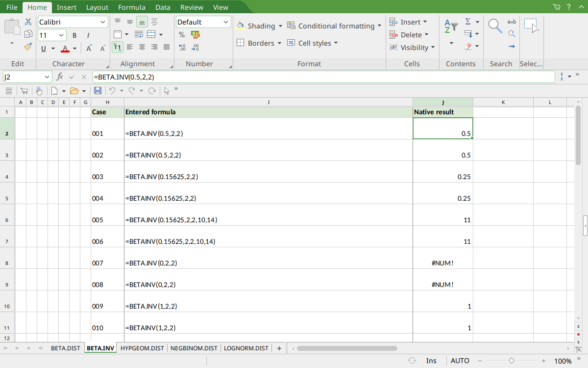The width and height of the screenshot is (588, 368).
Task: Click the Go to arrow icon
Action: (x=512, y=47)
